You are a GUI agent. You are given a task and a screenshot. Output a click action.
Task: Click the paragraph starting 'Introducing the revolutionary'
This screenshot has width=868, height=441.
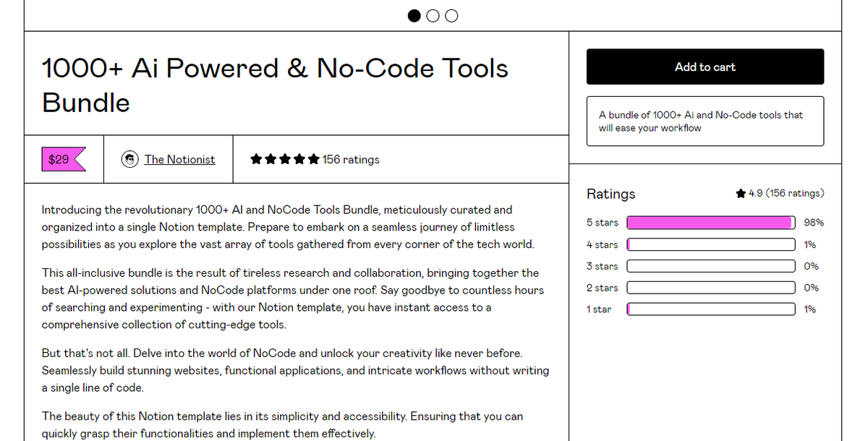pos(288,227)
